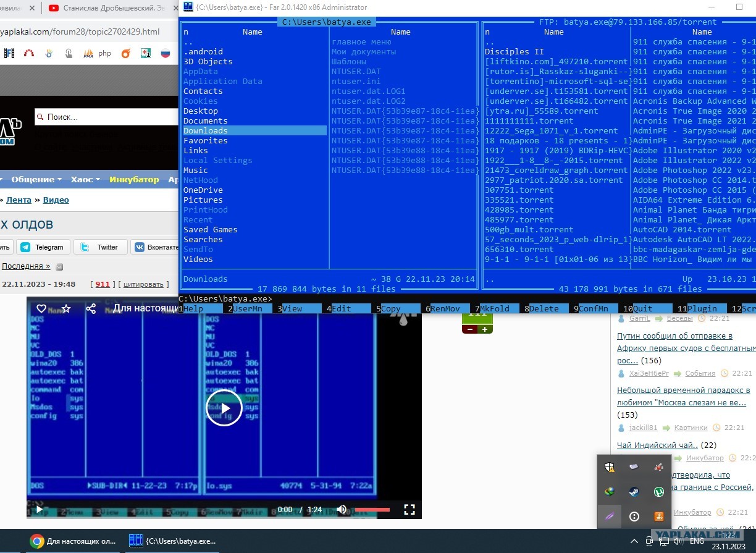This screenshot has height=553, width=756.
Task: Click the Java icon in the tray popup
Action: click(x=659, y=517)
